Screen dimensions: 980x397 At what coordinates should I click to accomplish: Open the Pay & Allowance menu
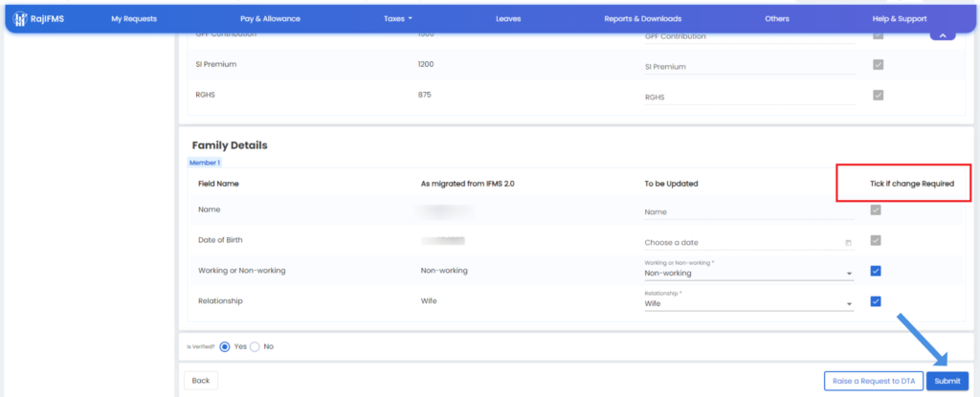(x=270, y=19)
